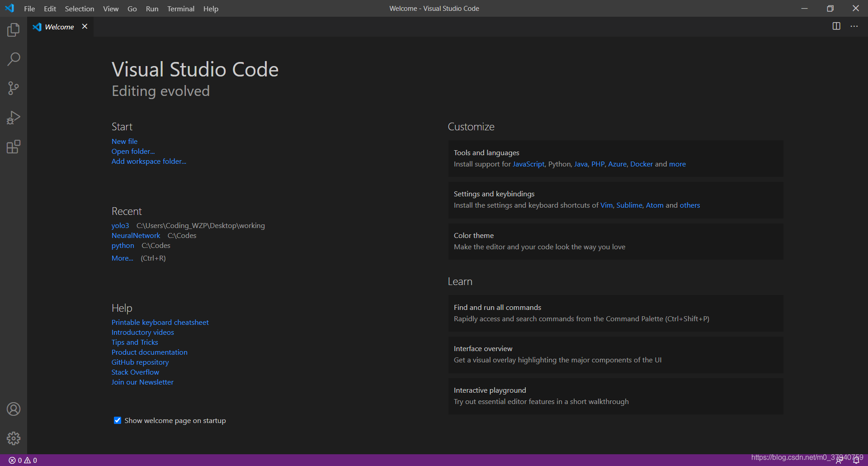This screenshot has height=466, width=868.
Task: Open the Extensions view icon
Action: [14, 147]
